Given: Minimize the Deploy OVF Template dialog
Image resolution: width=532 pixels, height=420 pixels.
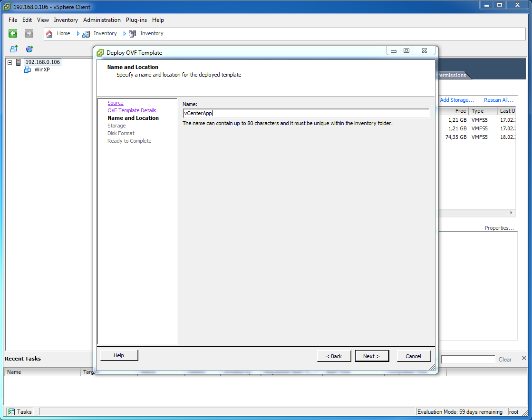Looking at the screenshot, I should pyautogui.click(x=394, y=50).
